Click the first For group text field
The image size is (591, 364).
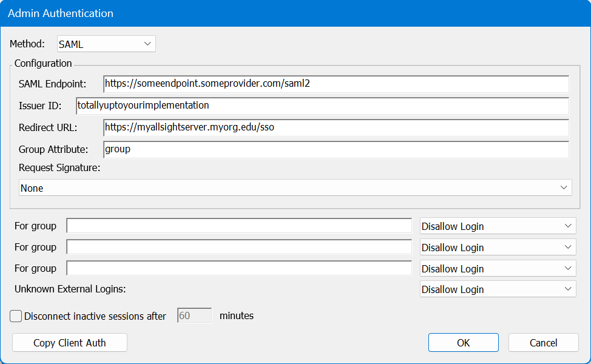(239, 226)
